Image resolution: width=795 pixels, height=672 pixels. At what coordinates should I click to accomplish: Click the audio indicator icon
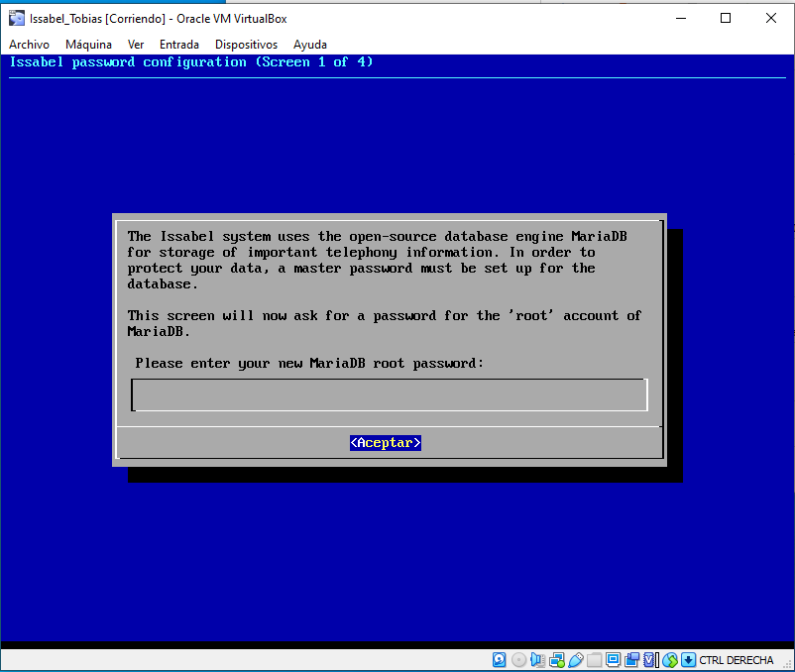tap(537, 659)
